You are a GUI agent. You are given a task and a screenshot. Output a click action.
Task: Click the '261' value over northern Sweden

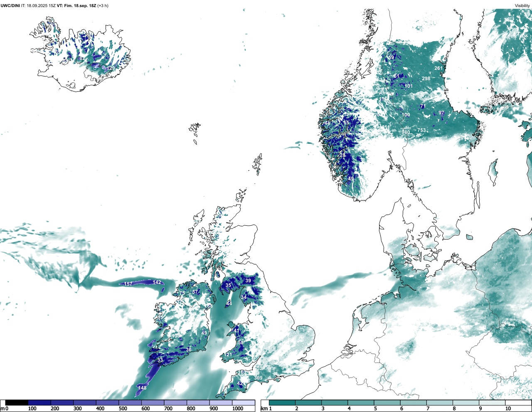pos(438,68)
